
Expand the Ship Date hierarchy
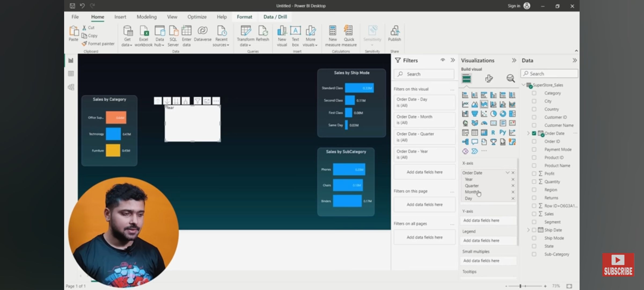pyautogui.click(x=528, y=230)
